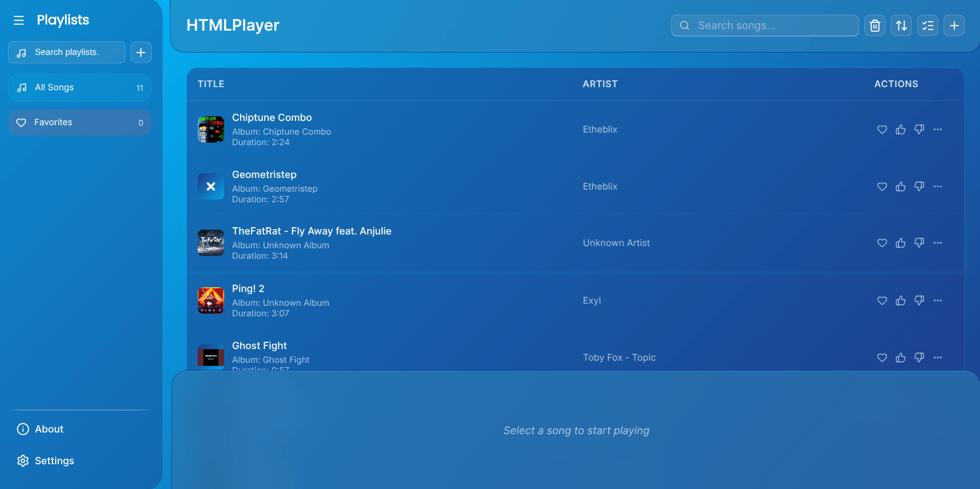Like Ghost Fight with thumbs up
This screenshot has width=980, height=489.
(901, 358)
